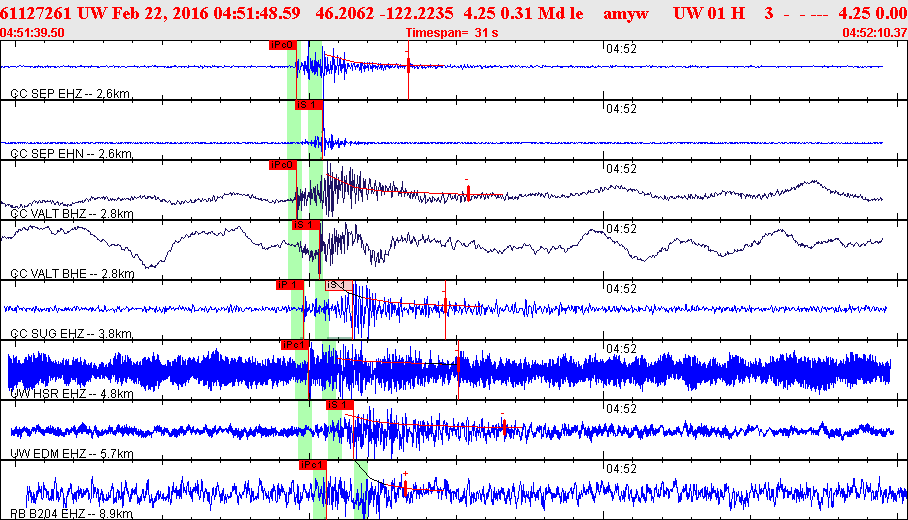Click the end time 04:52:10.37 label
This screenshot has width=908, height=520.
tap(874, 33)
